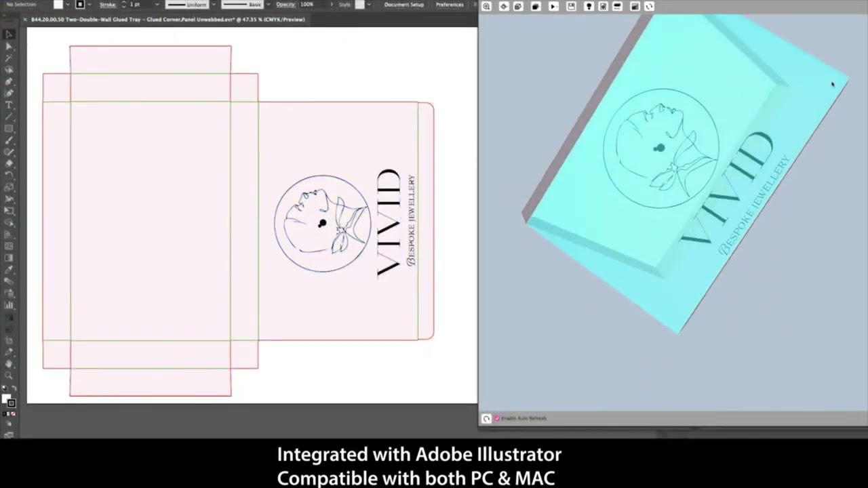Select the Shape Builder tool

9,222
